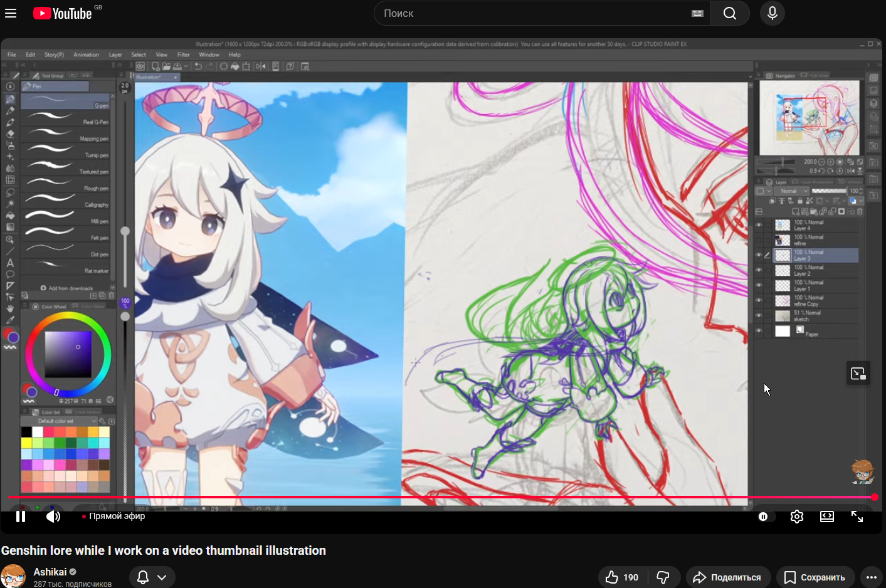Image resolution: width=886 pixels, height=588 pixels.
Task: Select the Text tool (A icon)
Action: [x=10, y=263]
